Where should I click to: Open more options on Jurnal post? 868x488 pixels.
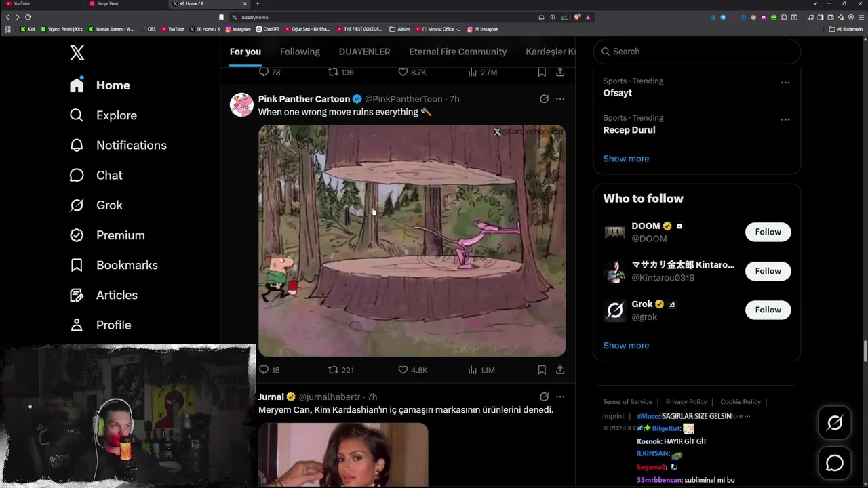[560, 396]
